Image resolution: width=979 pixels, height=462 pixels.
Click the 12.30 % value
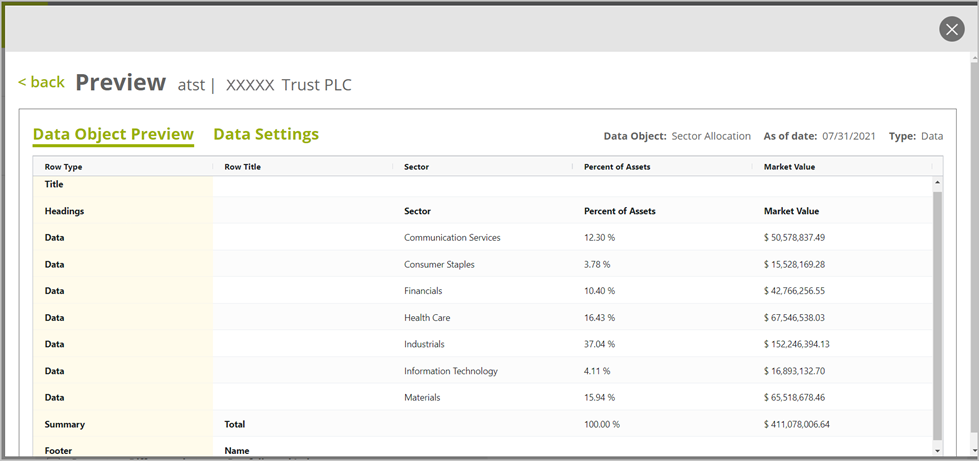599,237
